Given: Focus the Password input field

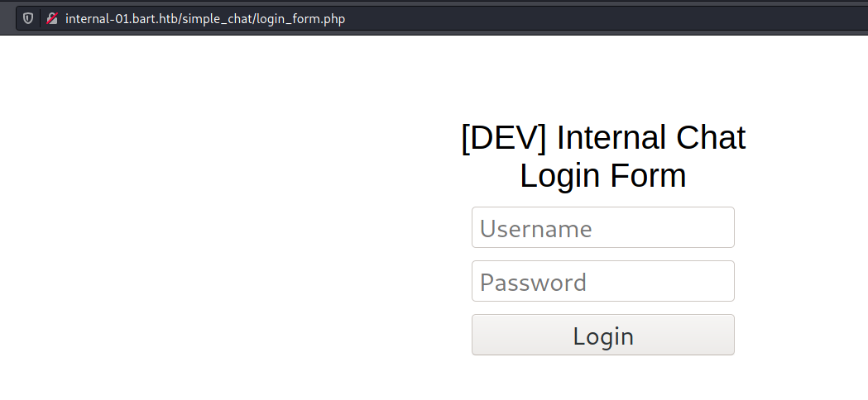Looking at the screenshot, I should (603, 281).
